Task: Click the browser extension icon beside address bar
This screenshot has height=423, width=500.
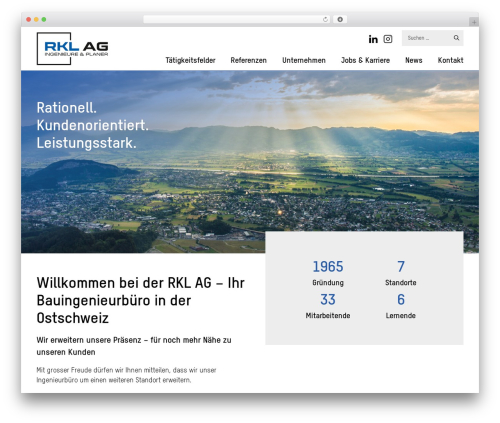Action: tap(340, 20)
